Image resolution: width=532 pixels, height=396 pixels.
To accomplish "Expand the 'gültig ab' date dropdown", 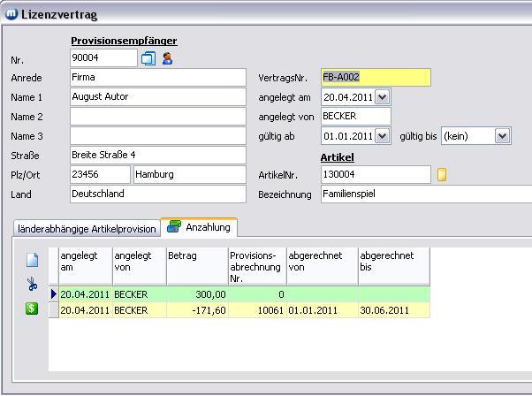I will coord(382,136).
